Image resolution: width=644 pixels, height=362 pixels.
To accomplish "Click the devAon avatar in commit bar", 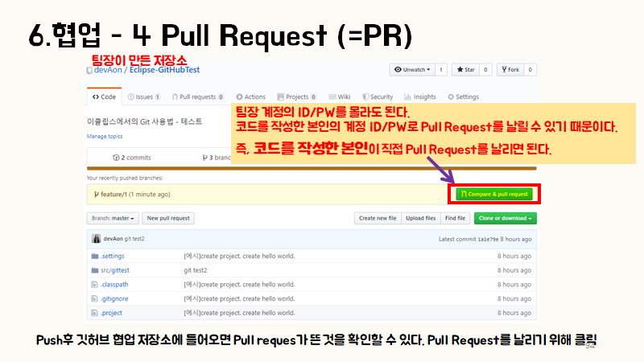I will click(96, 239).
